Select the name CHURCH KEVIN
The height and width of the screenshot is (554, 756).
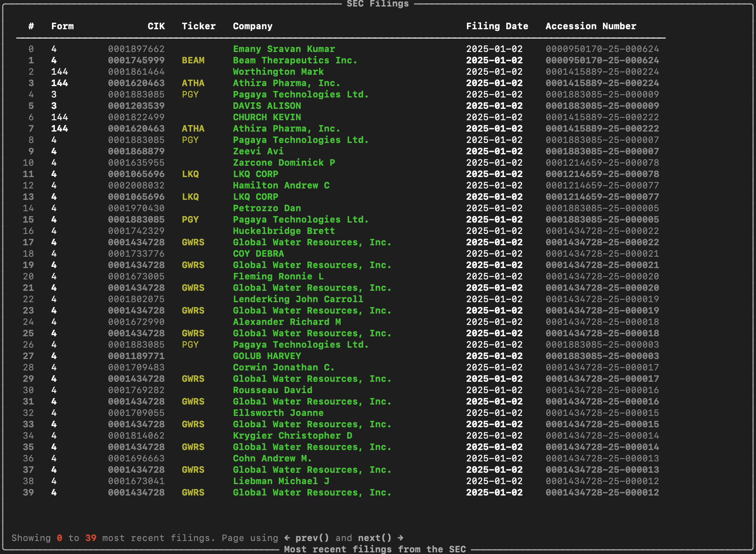(267, 117)
